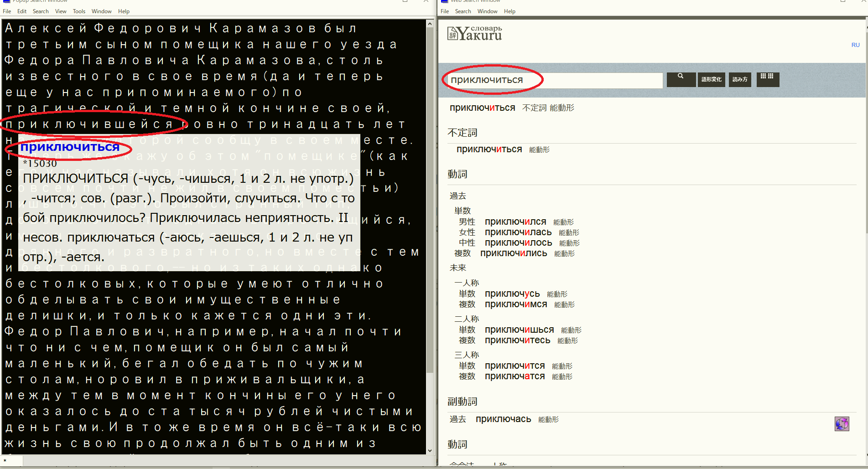Click the 能動形 label beside приключусь
The image size is (868, 469).
557,294
